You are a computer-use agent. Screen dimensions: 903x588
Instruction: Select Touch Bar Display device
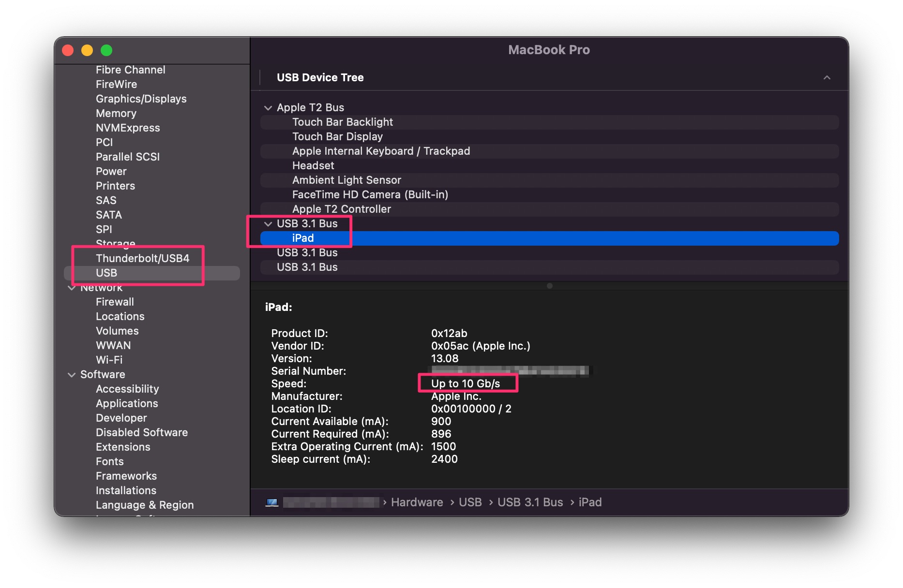click(x=549, y=137)
